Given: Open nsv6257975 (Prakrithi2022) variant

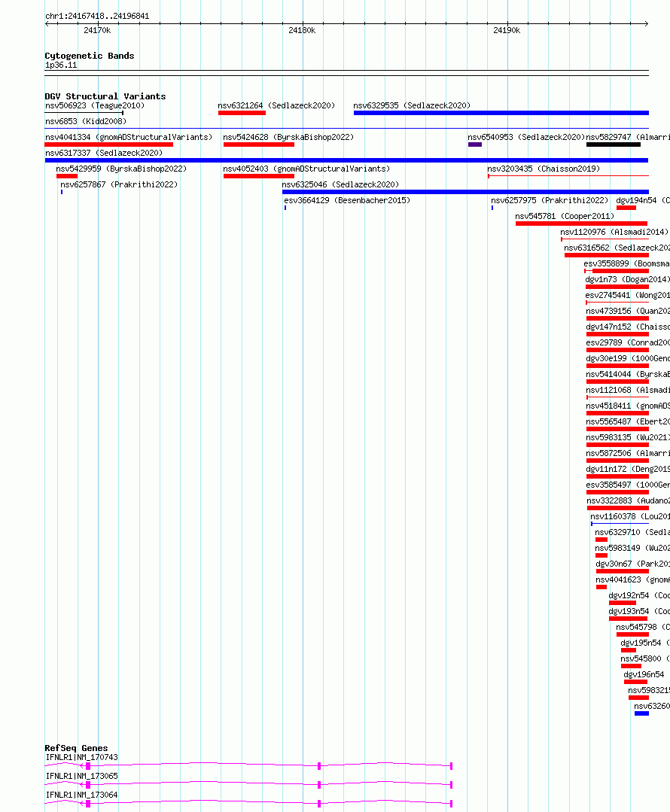Looking at the screenshot, I should point(550,200).
